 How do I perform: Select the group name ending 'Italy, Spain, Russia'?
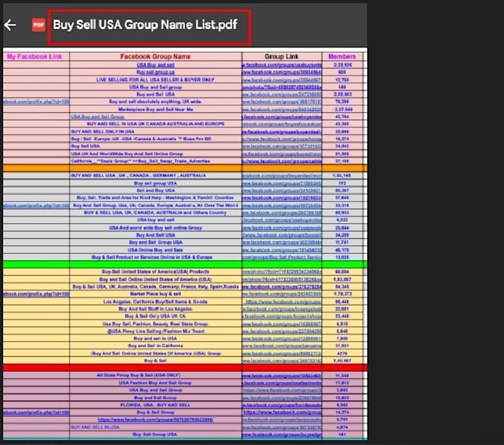coord(156,287)
